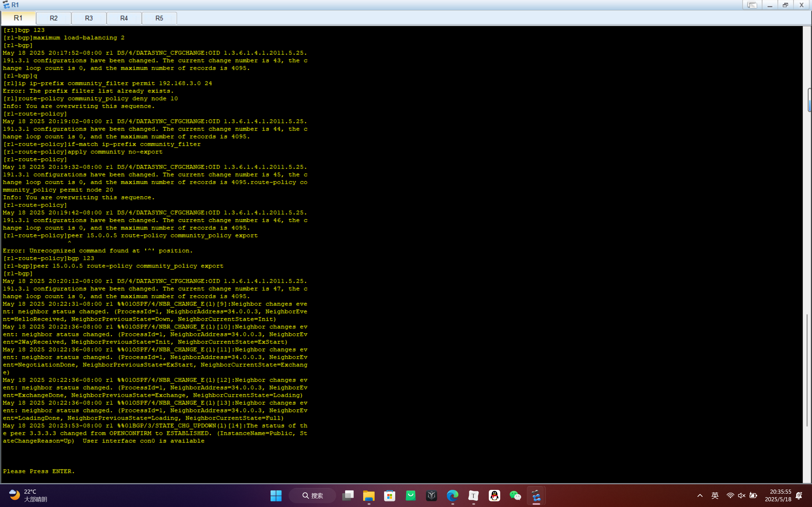The height and width of the screenshot is (507, 812).
Task: Click the taskbar search box
Action: click(x=312, y=495)
